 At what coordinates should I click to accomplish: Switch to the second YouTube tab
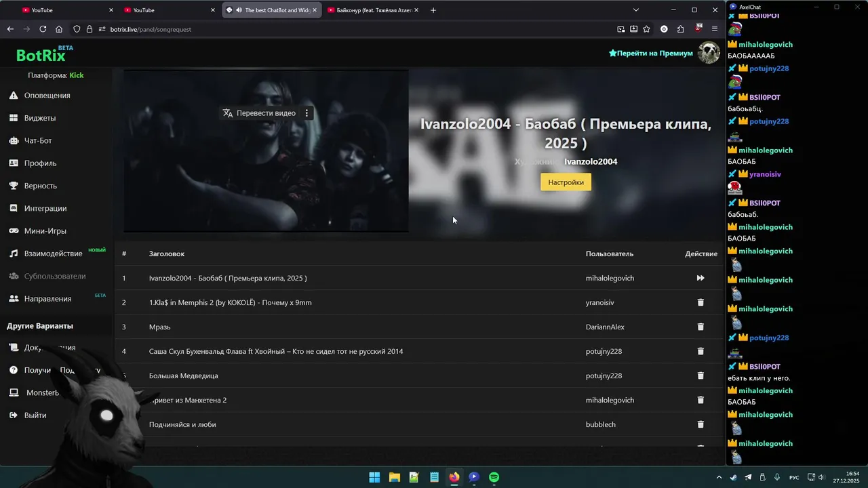click(x=170, y=10)
